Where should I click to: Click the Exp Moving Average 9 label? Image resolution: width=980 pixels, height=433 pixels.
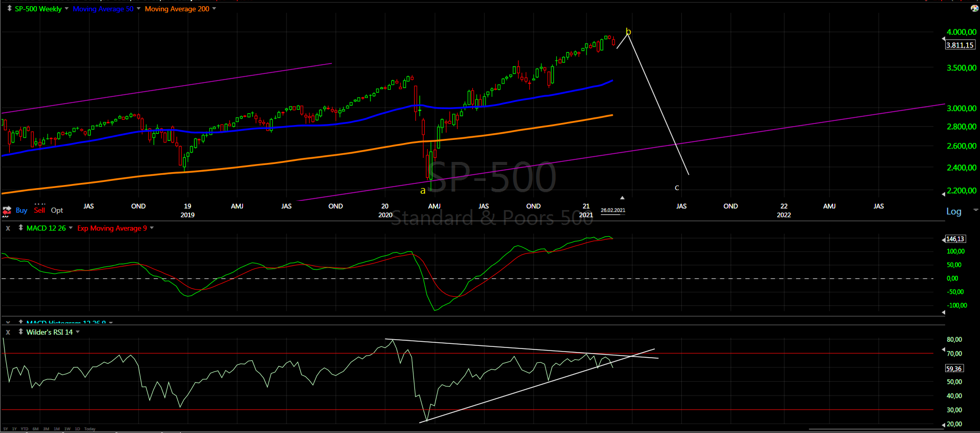coord(112,228)
